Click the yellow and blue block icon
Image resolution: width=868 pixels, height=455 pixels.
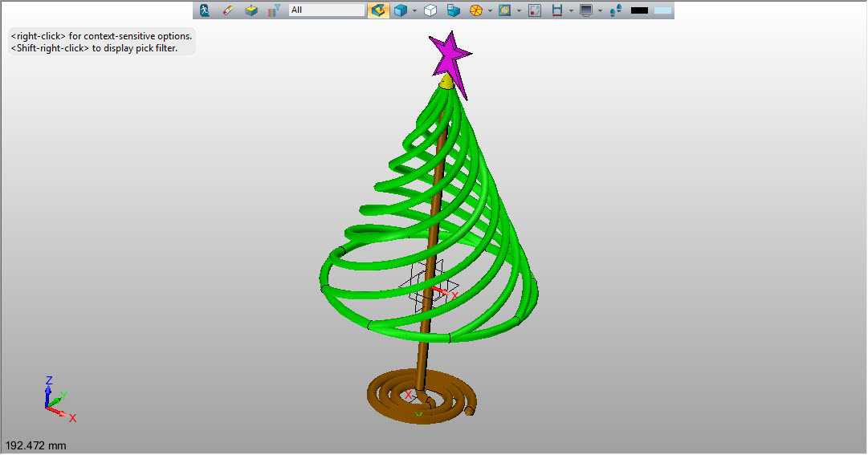click(251, 10)
